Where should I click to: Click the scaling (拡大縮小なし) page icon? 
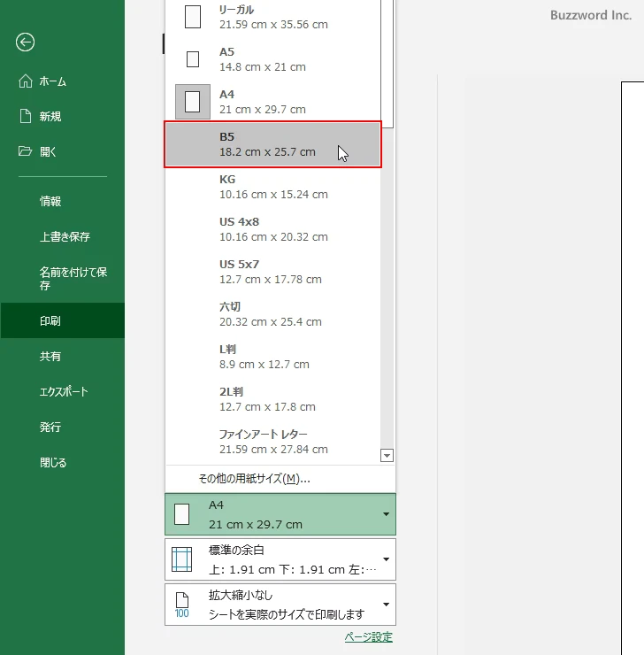click(x=181, y=605)
